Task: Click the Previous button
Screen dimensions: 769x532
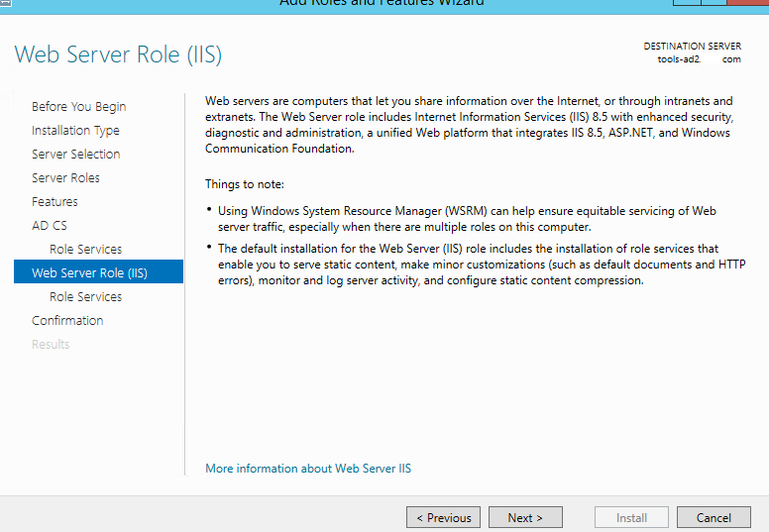Action: pos(443,517)
